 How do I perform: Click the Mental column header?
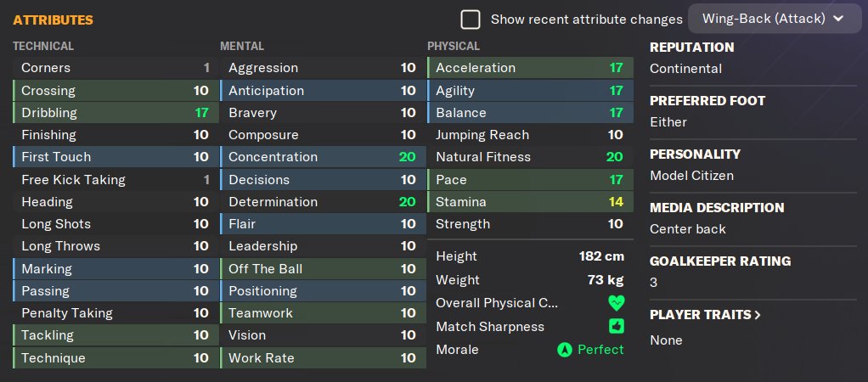tap(242, 46)
